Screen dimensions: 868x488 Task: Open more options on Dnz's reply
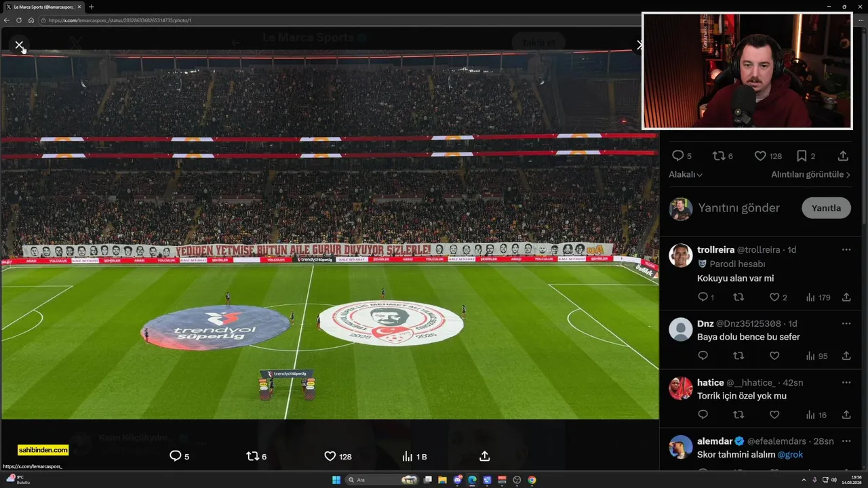tap(846, 323)
